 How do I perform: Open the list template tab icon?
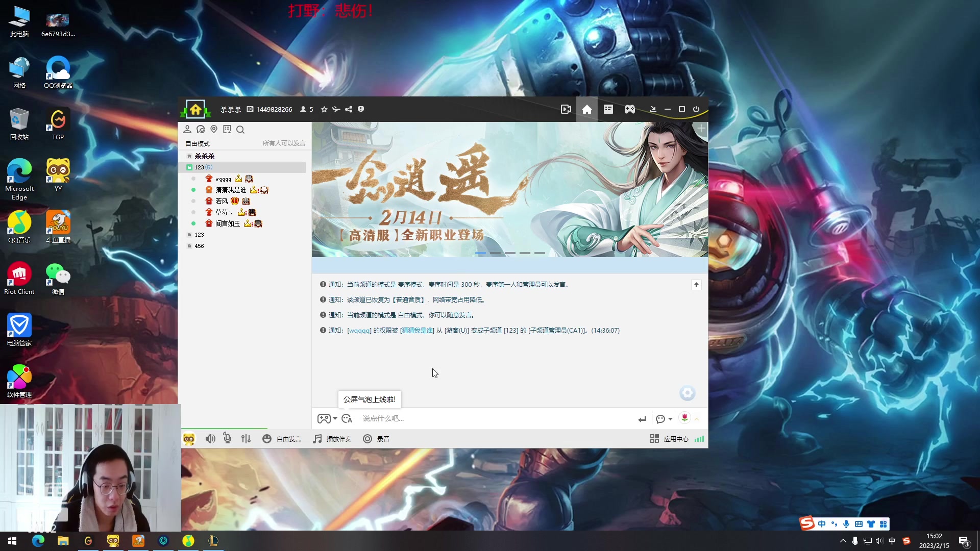pyautogui.click(x=608, y=109)
